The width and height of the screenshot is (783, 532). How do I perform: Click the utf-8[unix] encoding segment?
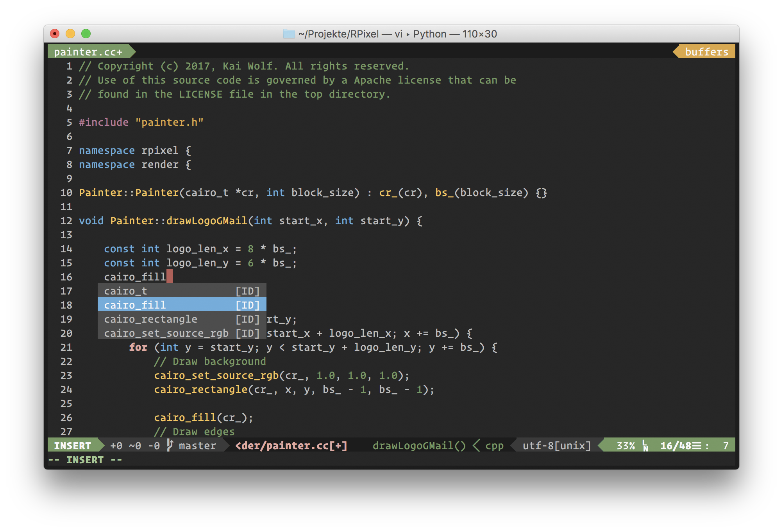coord(556,446)
